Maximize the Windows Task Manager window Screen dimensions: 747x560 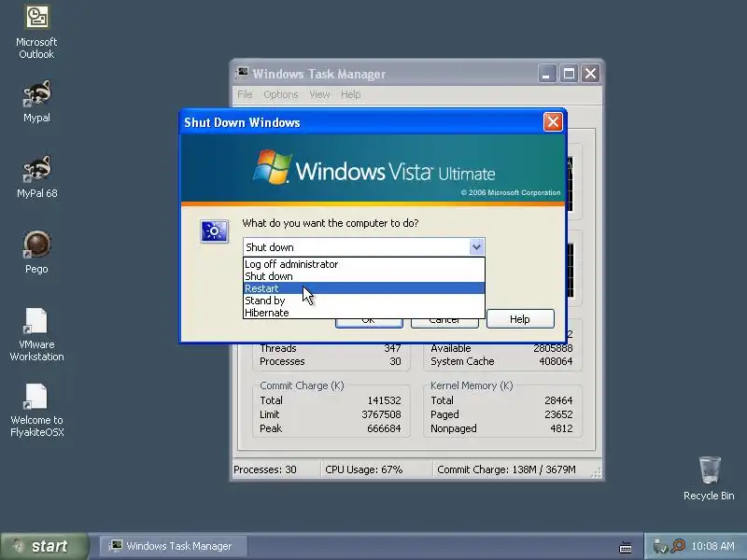(569, 74)
